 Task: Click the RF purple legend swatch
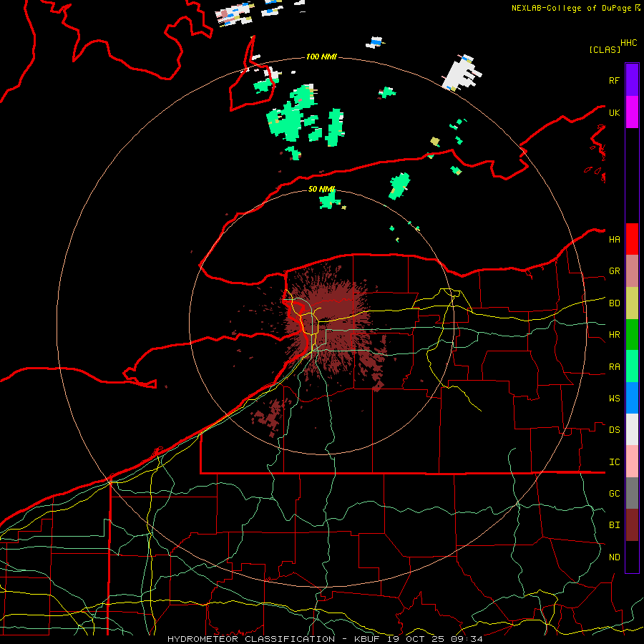632,79
